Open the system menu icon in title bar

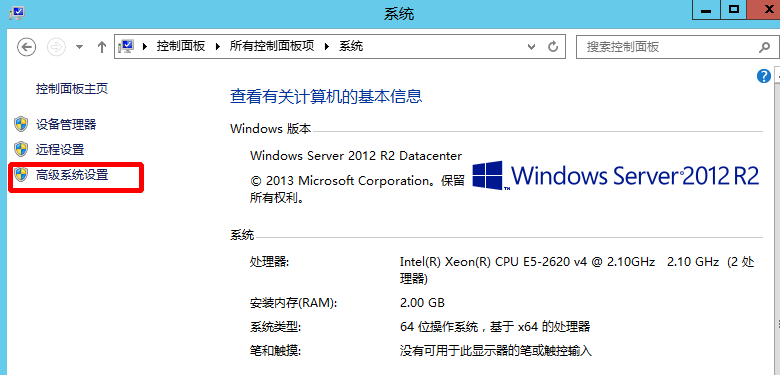pyautogui.click(x=17, y=11)
